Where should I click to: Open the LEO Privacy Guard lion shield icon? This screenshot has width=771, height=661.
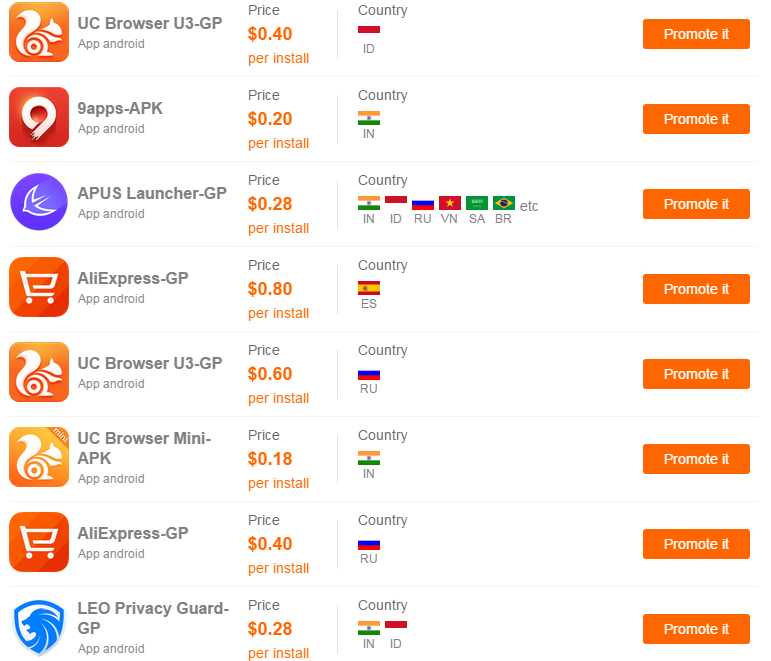39,628
